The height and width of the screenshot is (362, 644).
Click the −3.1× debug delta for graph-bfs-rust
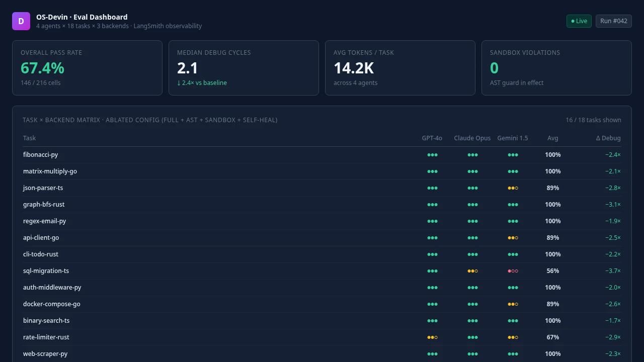coord(613,205)
